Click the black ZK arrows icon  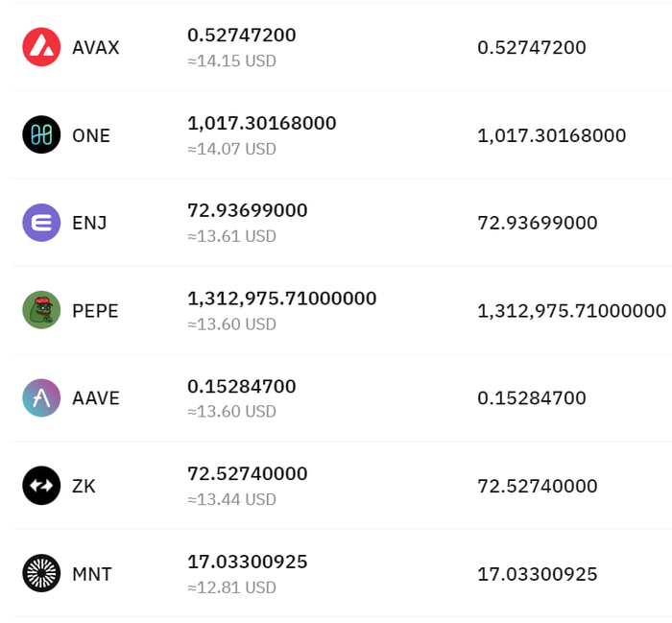41,486
